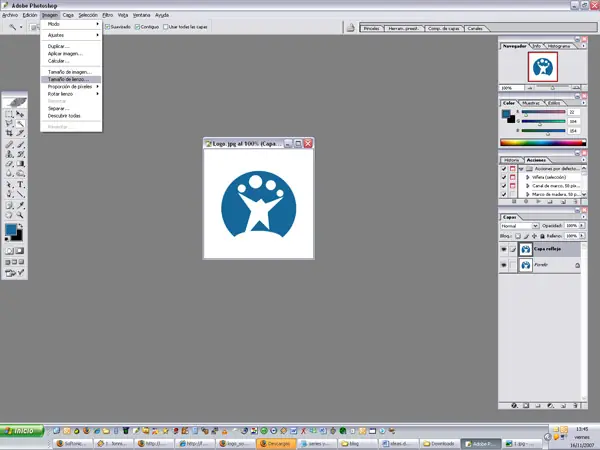Select the Healing Brush tool
Viewport: 600px width, 450px height.
click(x=9, y=145)
